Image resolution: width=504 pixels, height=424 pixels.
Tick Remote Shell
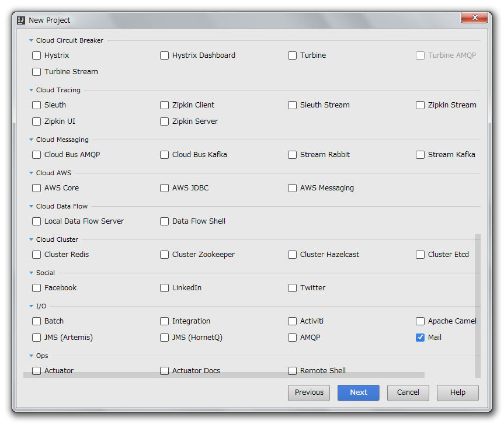pos(292,371)
